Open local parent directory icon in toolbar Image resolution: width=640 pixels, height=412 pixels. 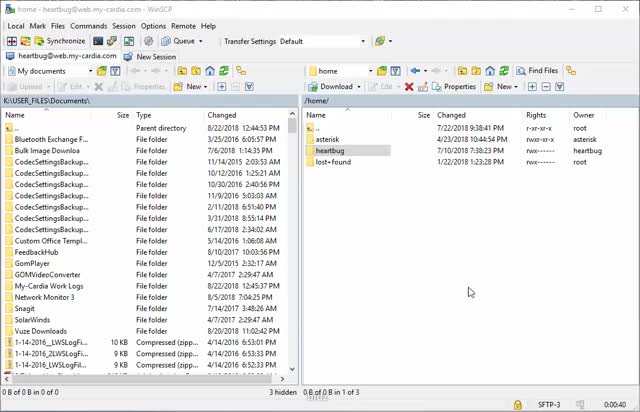(182, 71)
